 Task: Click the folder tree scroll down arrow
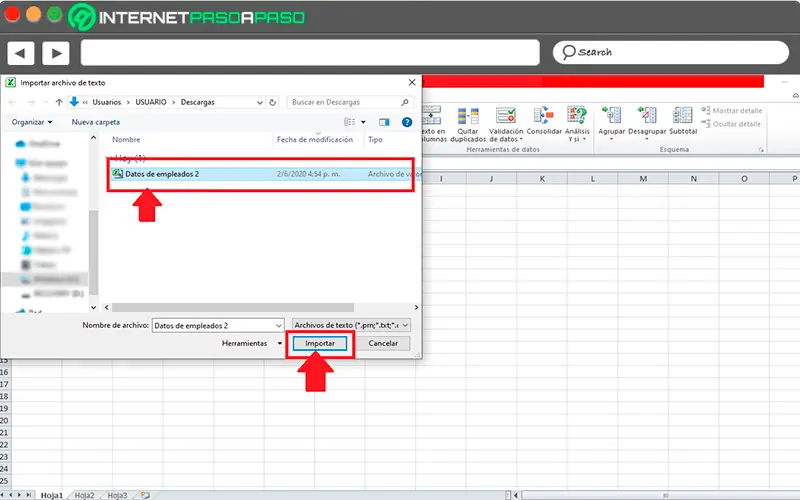(x=93, y=307)
